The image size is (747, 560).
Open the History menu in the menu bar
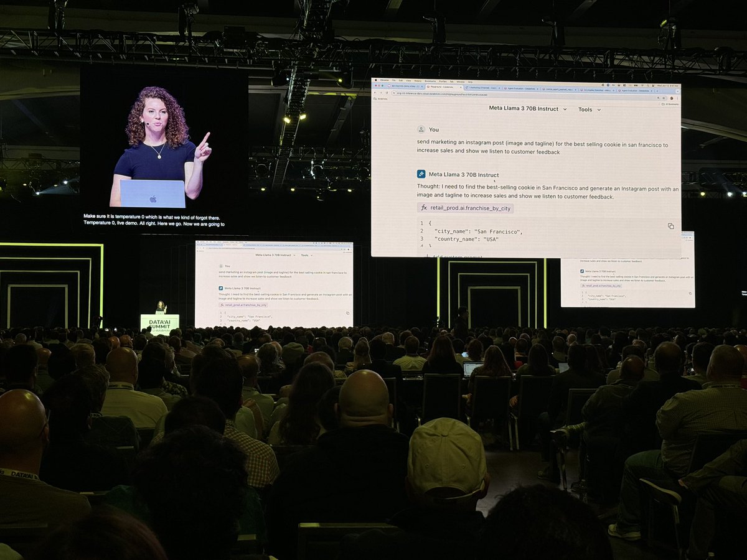[418, 81]
